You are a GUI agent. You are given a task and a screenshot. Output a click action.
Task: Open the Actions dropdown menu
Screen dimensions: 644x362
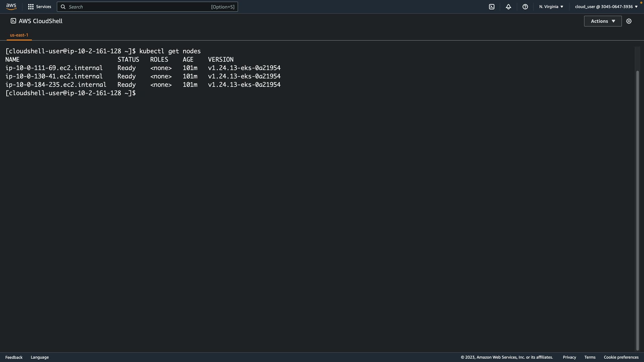603,21
